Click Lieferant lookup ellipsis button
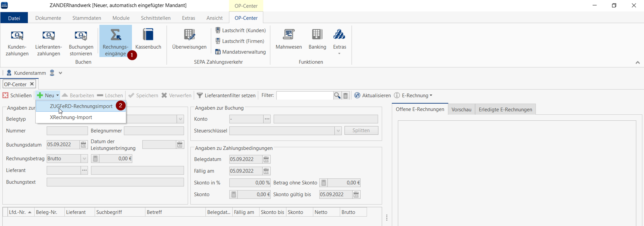 coord(84,170)
